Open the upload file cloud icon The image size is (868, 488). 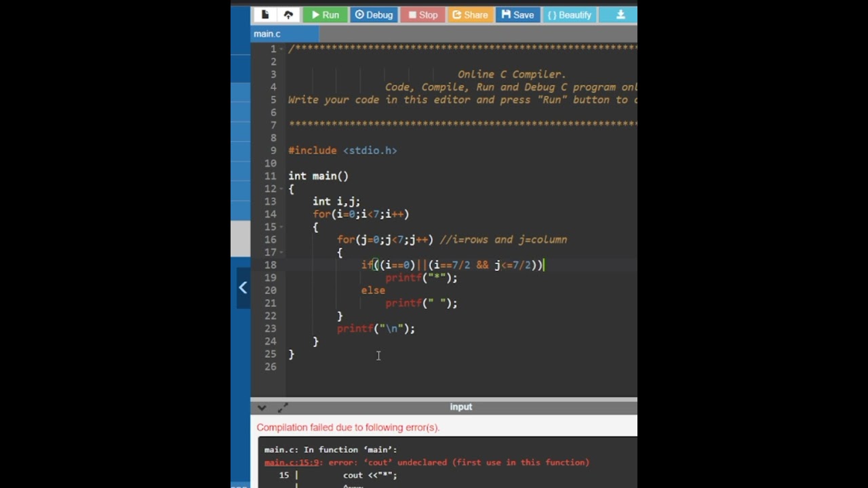click(288, 15)
